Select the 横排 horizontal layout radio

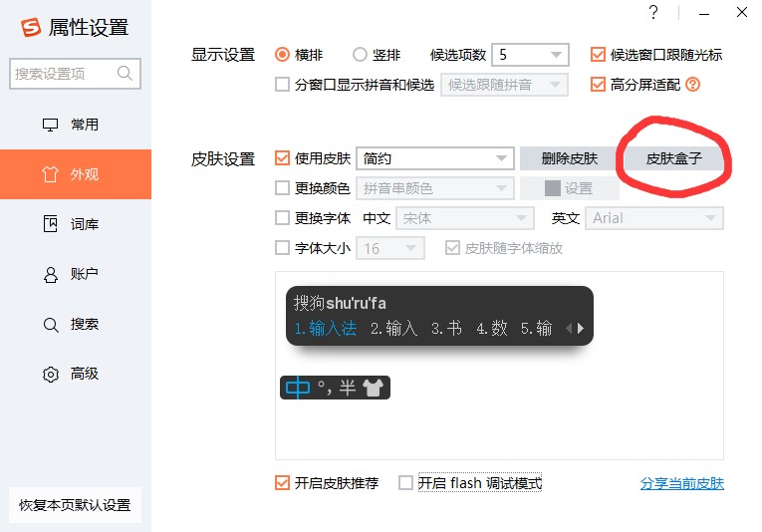click(282, 55)
